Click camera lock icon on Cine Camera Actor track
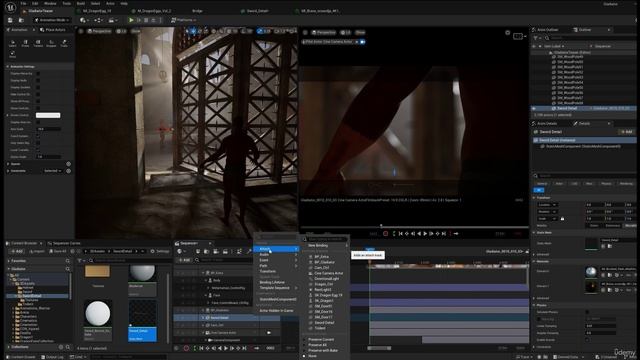Viewport: 640px width, 360px height. (269, 333)
